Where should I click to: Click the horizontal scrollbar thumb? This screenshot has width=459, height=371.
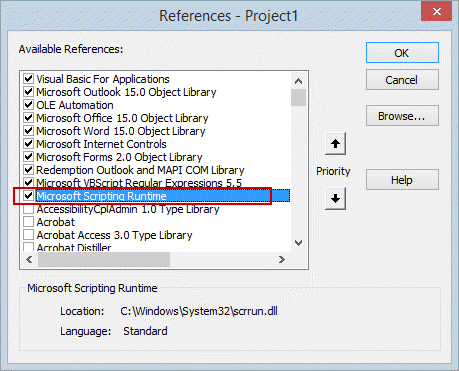[x=104, y=259]
